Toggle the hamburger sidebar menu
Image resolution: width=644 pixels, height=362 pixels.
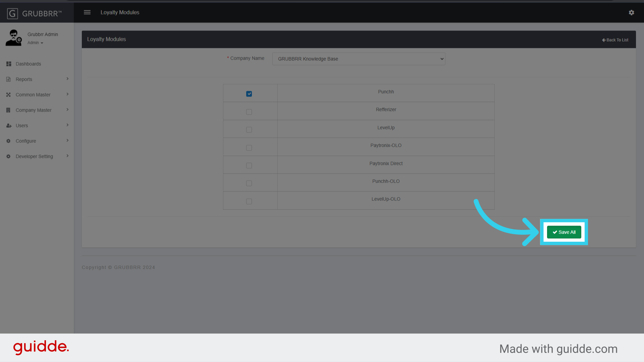click(x=87, y=12)
